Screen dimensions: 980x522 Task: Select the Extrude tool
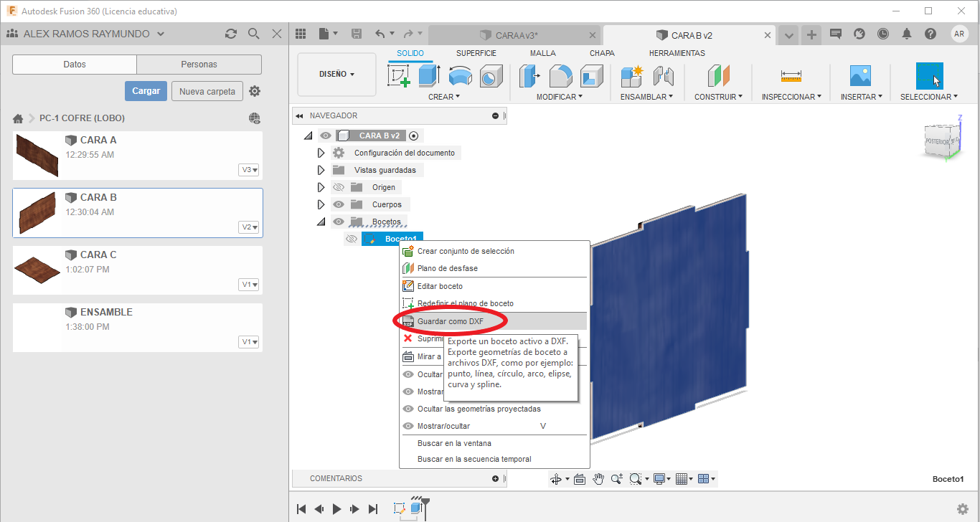click(x=429, y=76)
